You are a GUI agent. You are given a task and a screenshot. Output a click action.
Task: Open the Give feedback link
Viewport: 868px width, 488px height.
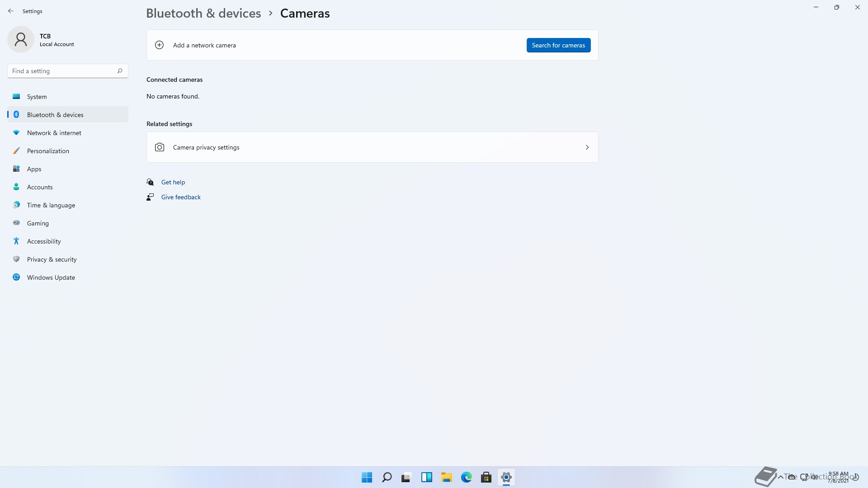(x=181, y=197)
